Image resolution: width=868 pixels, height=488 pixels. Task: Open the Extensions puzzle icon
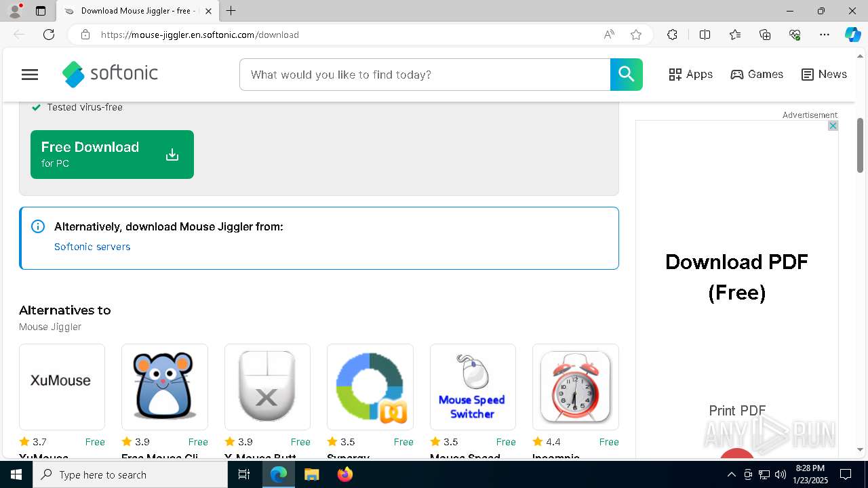(x=672, y=35)
